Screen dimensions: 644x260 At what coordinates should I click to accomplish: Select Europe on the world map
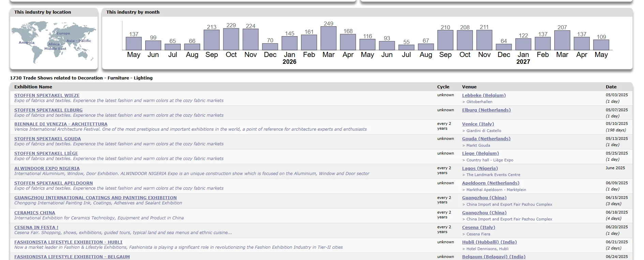point(63,33)
